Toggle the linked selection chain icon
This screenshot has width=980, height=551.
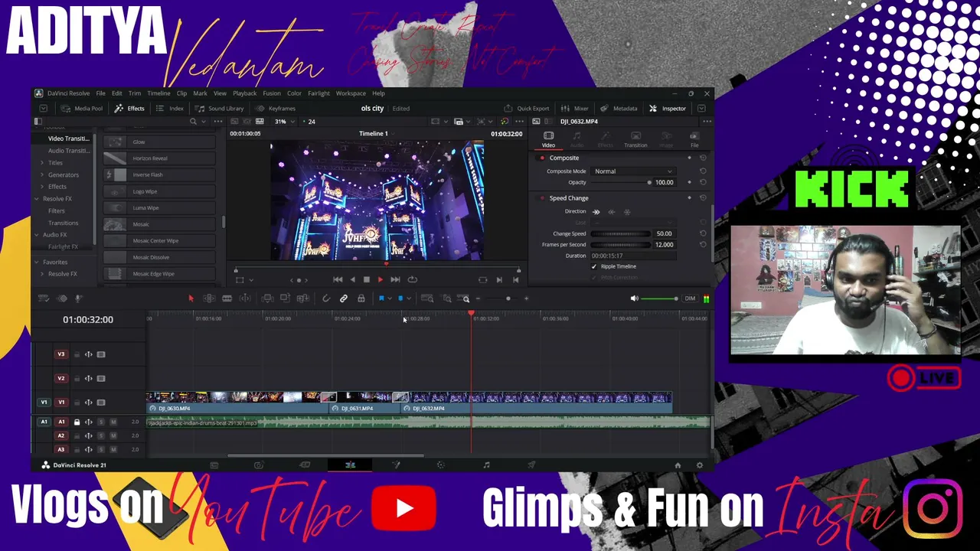pyautogui.click(x=343, y=298)
